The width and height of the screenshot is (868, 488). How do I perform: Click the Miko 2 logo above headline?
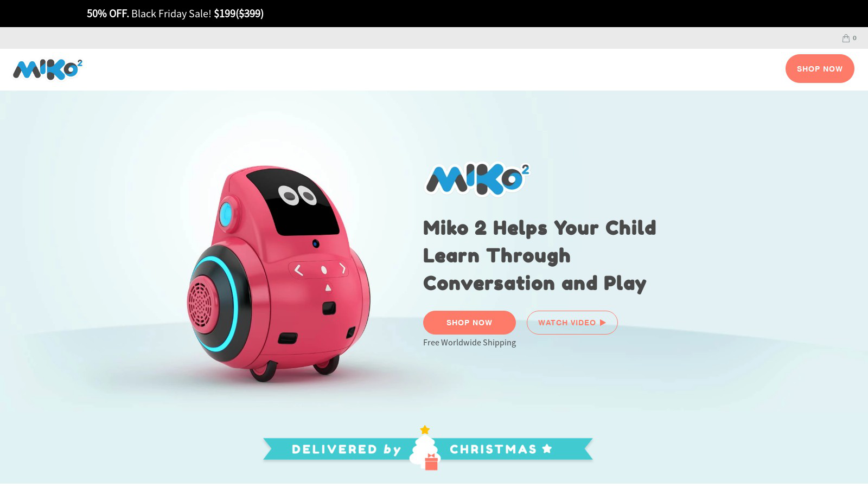point(477,179)
